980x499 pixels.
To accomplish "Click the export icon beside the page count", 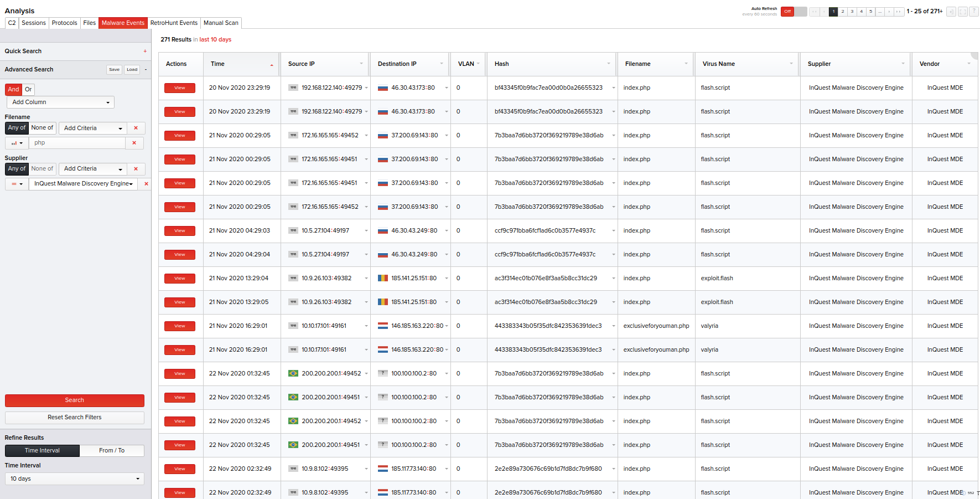I will pos(951,12).
